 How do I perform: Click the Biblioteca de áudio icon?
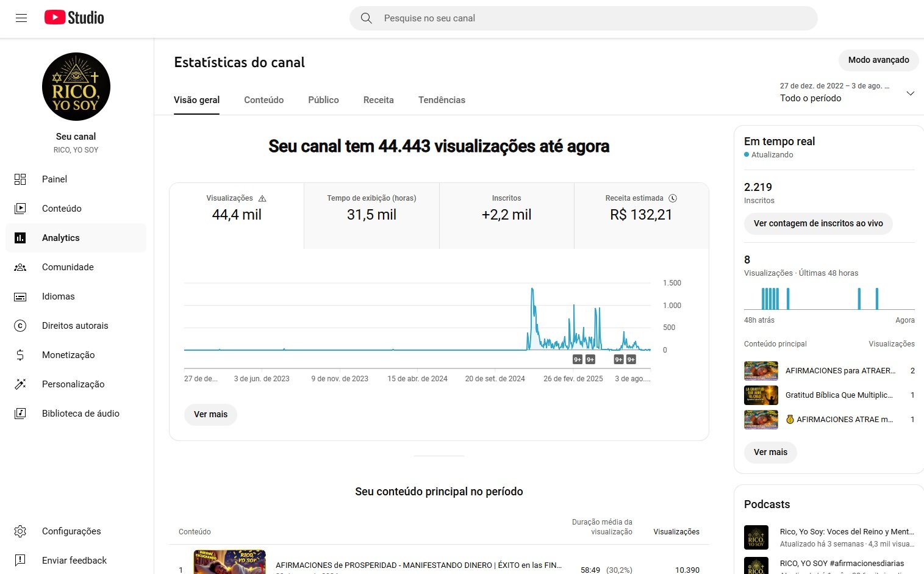click(x=20, y=414)
